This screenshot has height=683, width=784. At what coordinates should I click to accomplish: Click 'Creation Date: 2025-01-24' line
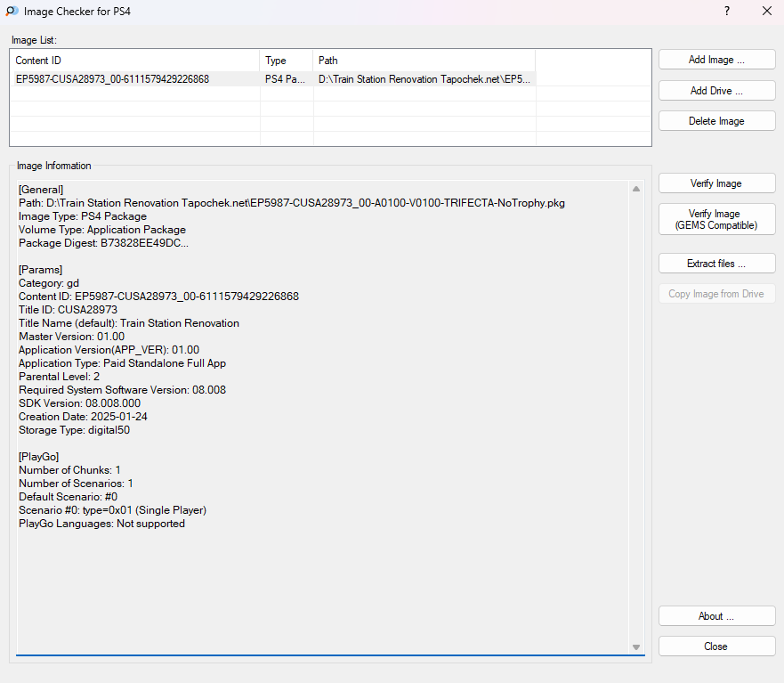[x=83, y=417]
